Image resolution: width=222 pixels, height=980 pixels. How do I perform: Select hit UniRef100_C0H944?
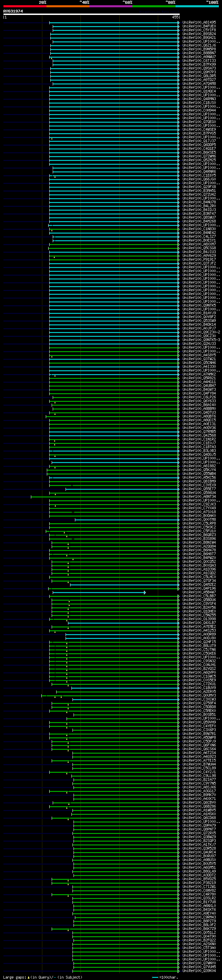(199, 110)
